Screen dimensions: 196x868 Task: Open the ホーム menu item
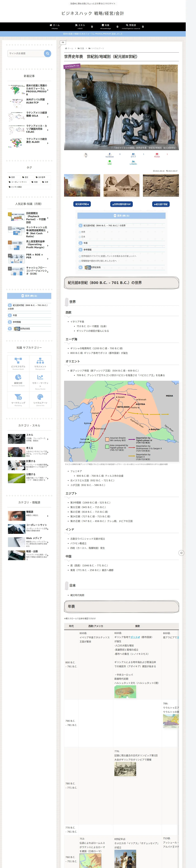55,27
